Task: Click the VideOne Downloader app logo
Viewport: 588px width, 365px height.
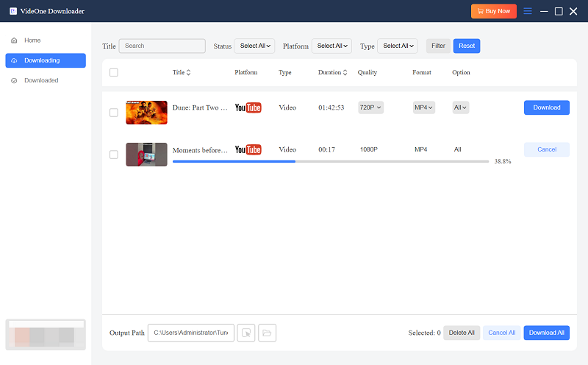Action: coord(13,11)
